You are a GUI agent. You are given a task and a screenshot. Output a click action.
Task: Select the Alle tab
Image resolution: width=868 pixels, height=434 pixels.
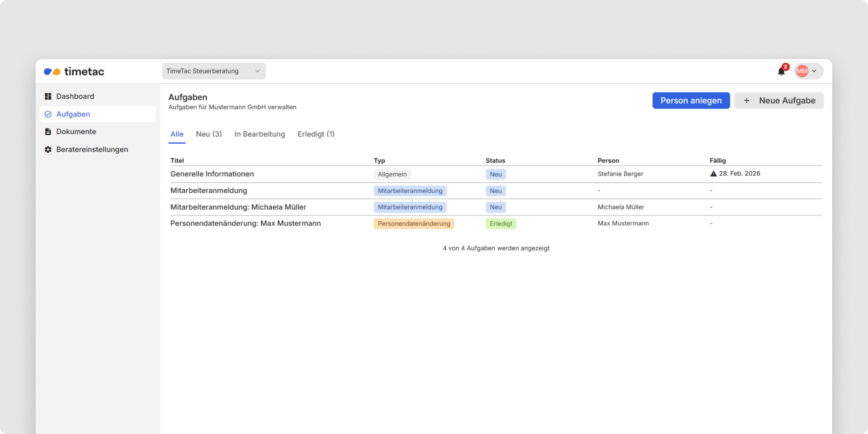[x=177, y=134]
